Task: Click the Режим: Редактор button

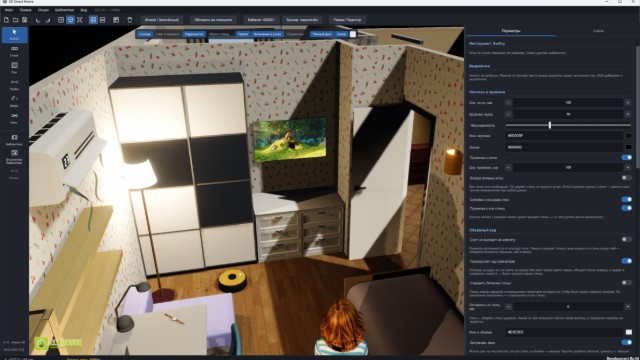Action: (x=347, y=20)
